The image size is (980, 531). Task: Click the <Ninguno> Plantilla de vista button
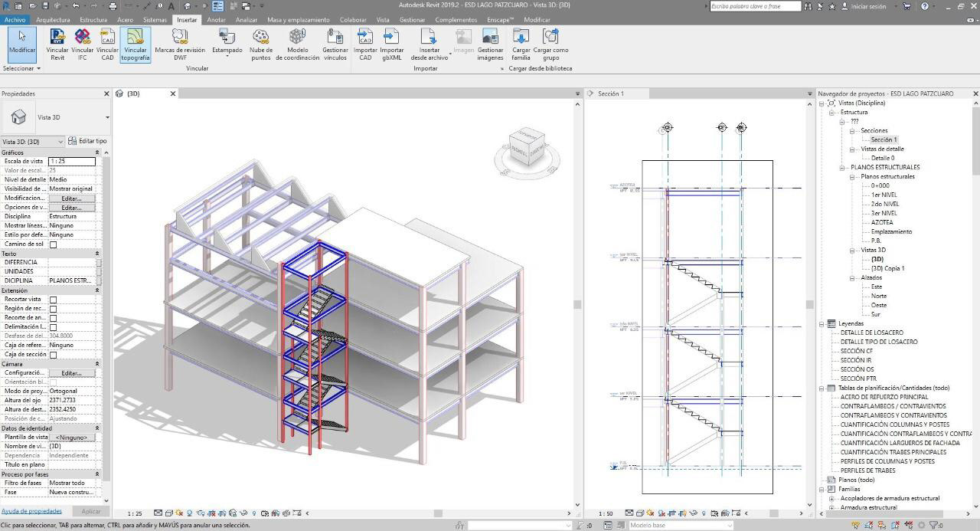tap(72, 438)
